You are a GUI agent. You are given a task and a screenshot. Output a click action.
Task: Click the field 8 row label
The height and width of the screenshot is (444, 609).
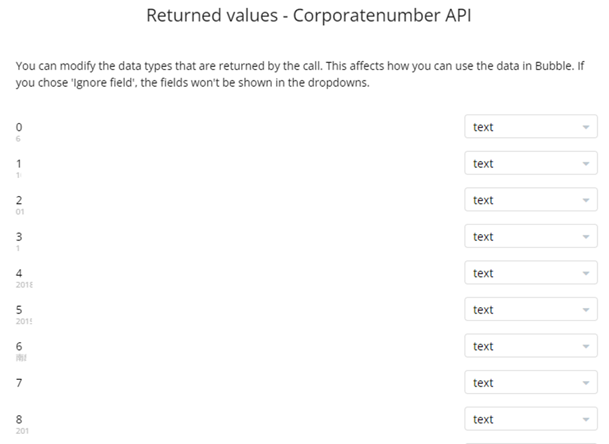point(19,419)
